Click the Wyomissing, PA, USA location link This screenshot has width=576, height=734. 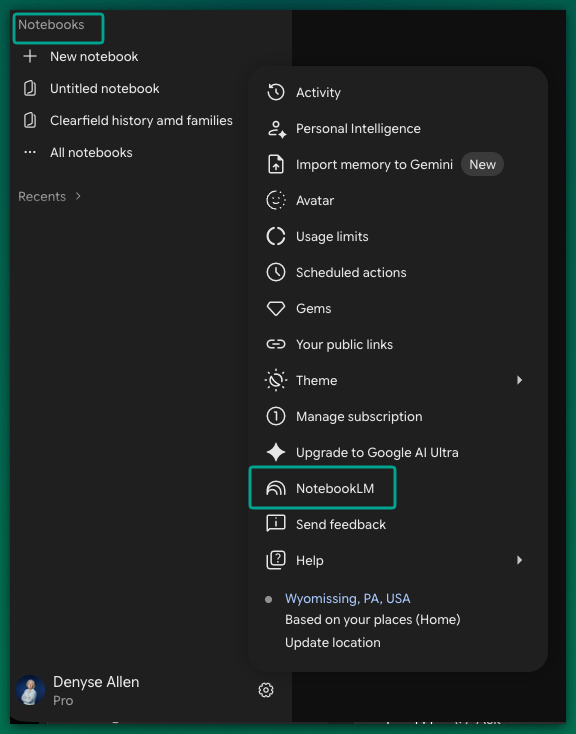347,599
